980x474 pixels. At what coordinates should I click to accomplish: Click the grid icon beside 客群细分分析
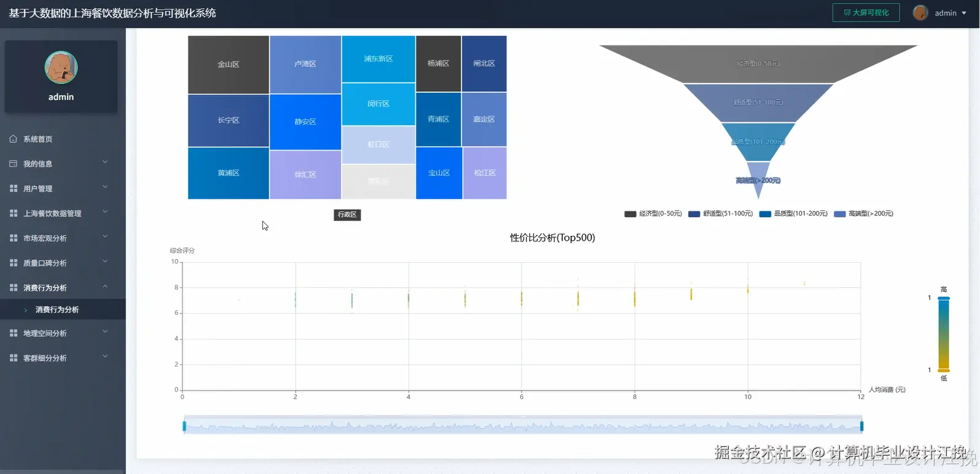tap(14, 357)
